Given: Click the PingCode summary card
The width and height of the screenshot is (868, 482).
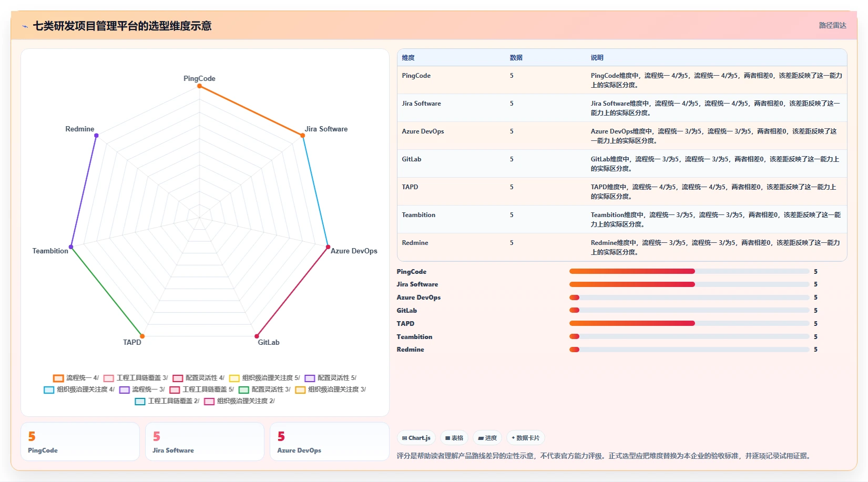Looking at the screenshot, I should (80, 442).
